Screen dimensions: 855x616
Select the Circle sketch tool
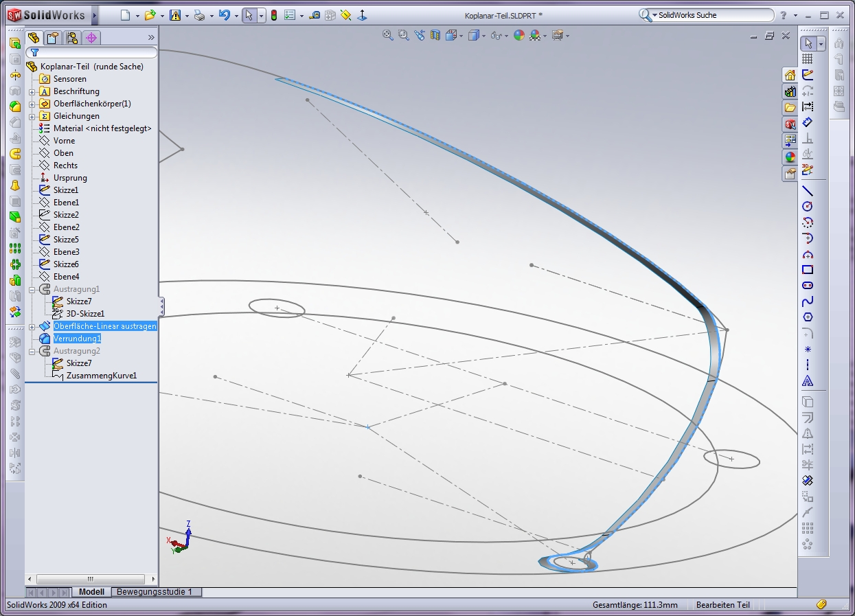[x=808, y=206]
